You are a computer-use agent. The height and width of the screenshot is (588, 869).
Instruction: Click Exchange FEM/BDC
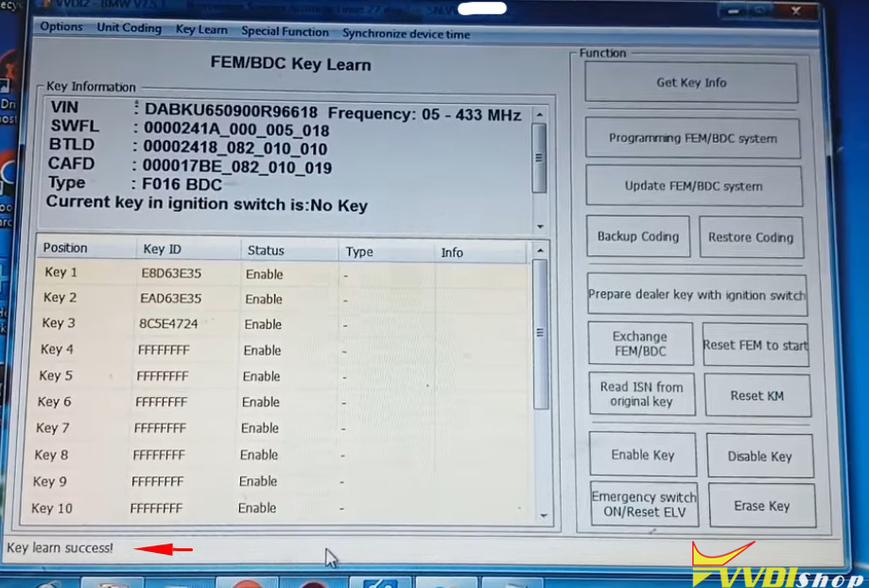point(641,342)
